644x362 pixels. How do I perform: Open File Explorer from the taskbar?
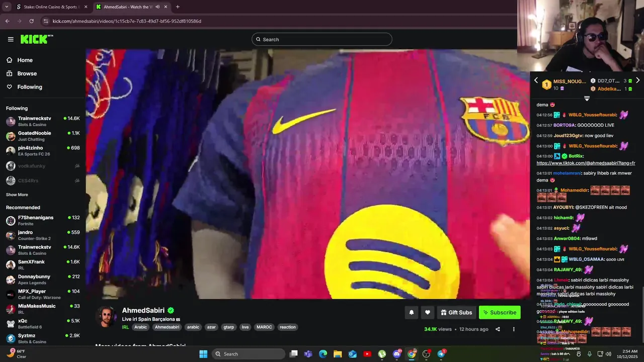tap(338, 354)
